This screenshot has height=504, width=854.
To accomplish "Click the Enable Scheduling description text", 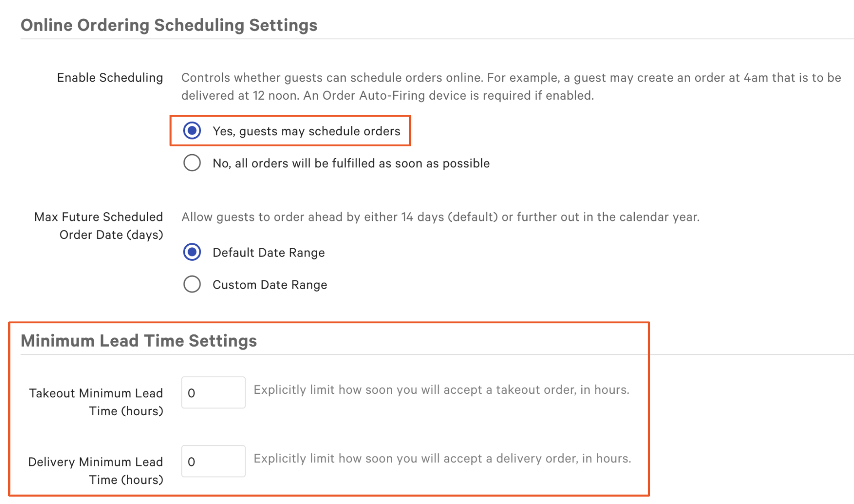I will (x=510, y=86).
